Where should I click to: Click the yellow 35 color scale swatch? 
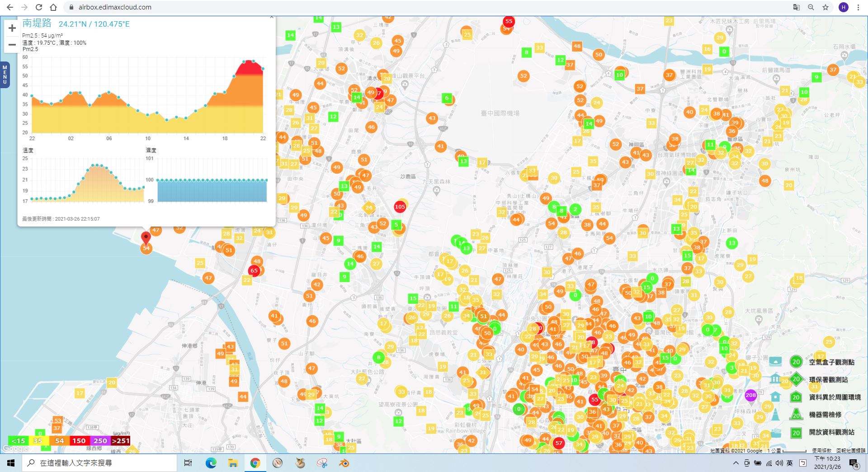coord(38,441)
